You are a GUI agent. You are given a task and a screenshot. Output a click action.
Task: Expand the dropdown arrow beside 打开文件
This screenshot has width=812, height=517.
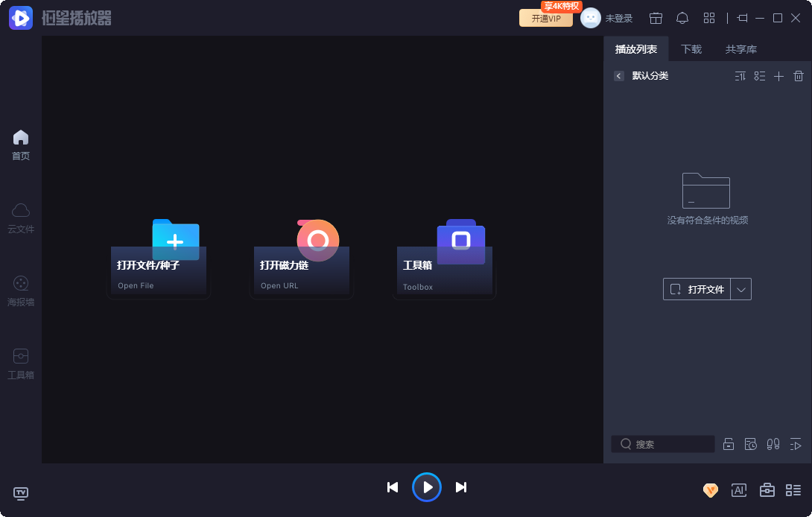[740, 289]
